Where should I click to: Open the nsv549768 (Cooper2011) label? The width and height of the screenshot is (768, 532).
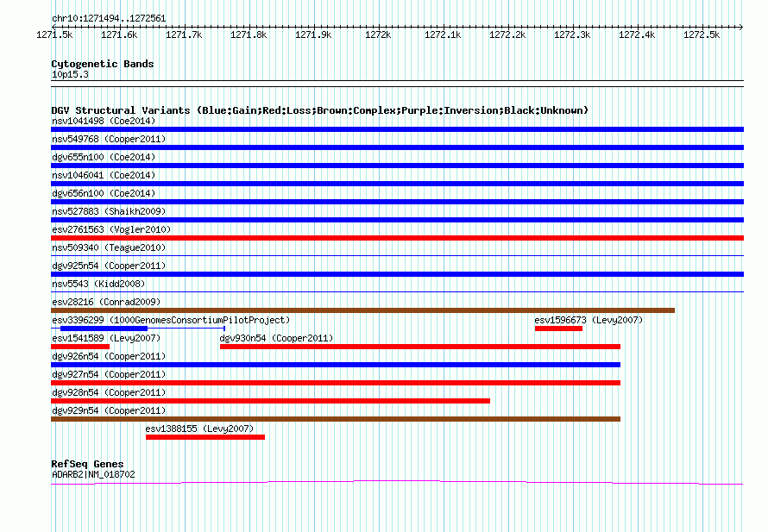point(109,139)
